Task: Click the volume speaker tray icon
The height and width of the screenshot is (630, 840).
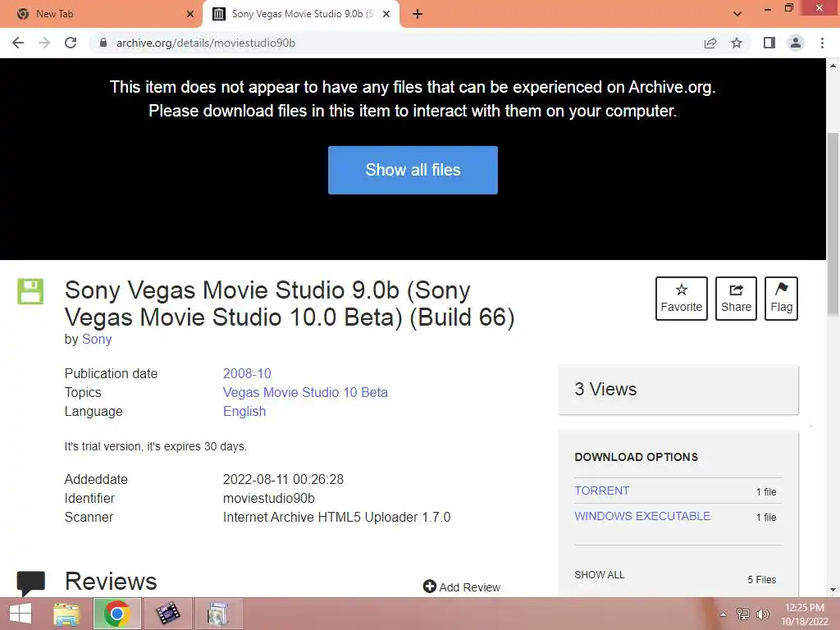Action: (x=762, y=614)
